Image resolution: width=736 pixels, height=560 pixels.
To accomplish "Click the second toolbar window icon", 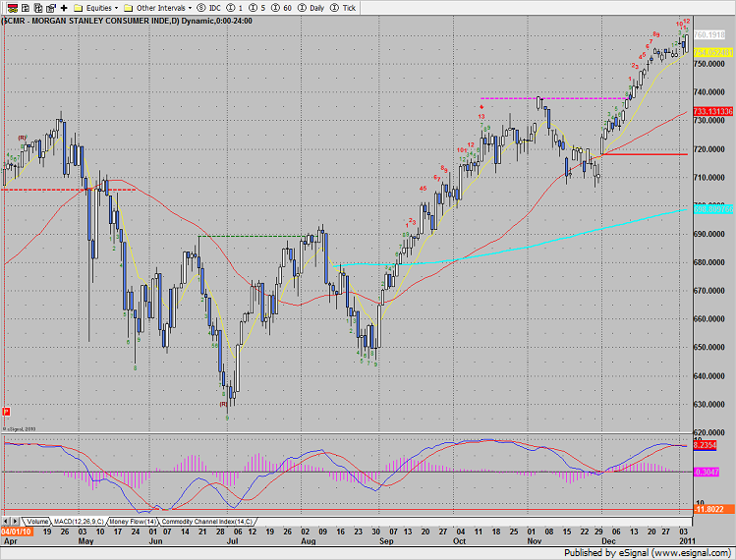I will coord(26,8).
